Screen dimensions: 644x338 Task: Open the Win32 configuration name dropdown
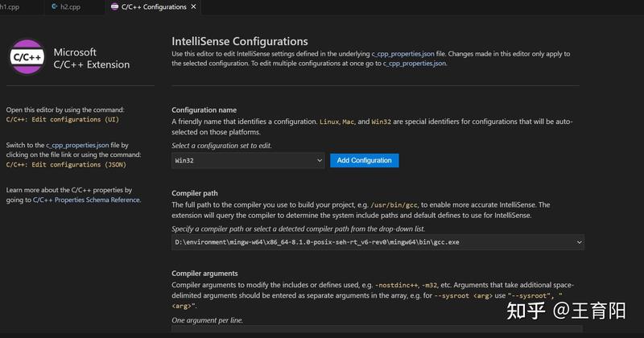coord(248,161)
